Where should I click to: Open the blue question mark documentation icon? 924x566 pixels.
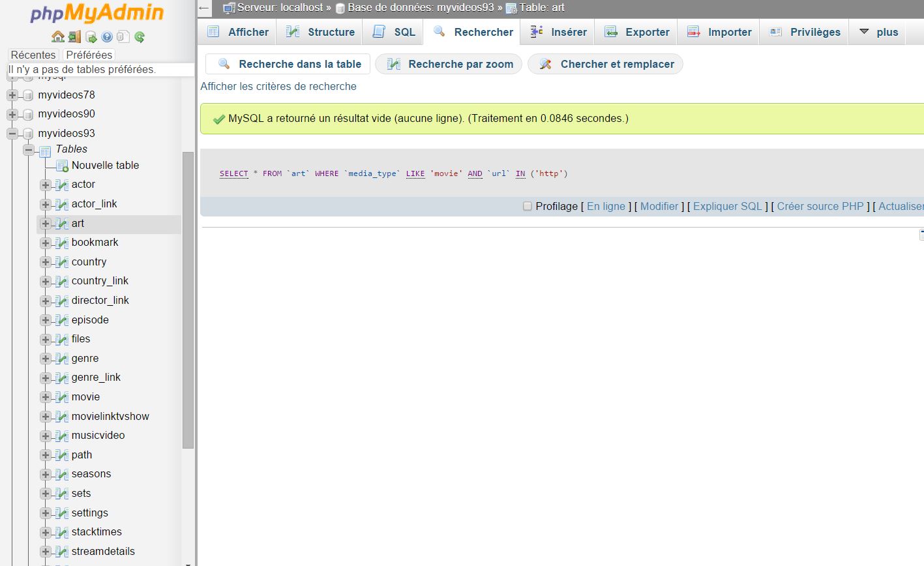(x=107, y=37)
